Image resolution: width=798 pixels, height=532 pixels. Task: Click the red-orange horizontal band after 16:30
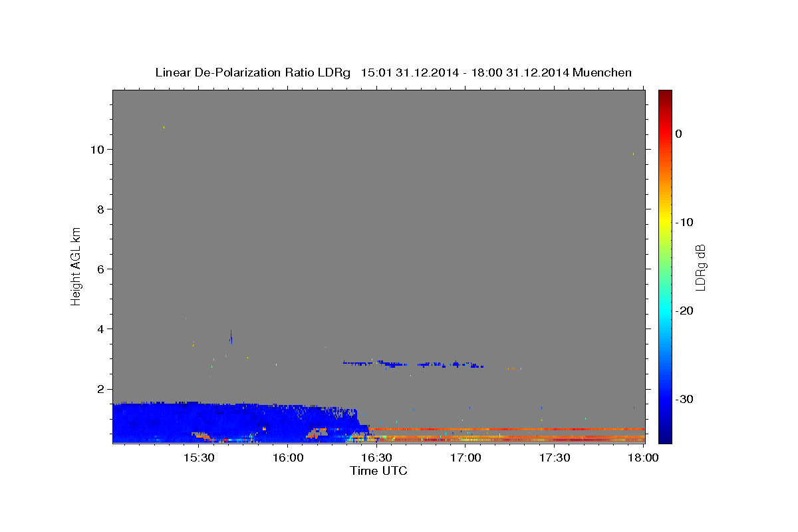[507, 430]
